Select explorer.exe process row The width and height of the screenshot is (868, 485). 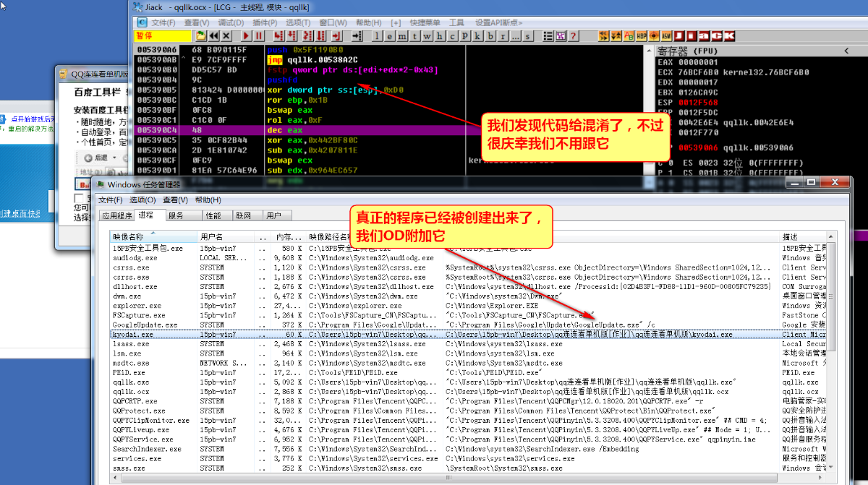coord(468,306)
